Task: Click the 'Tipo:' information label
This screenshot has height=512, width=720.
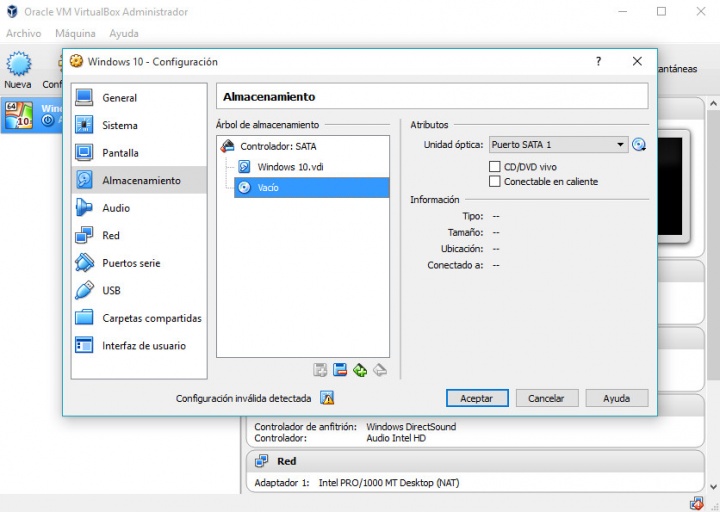Action: [472, 216]
